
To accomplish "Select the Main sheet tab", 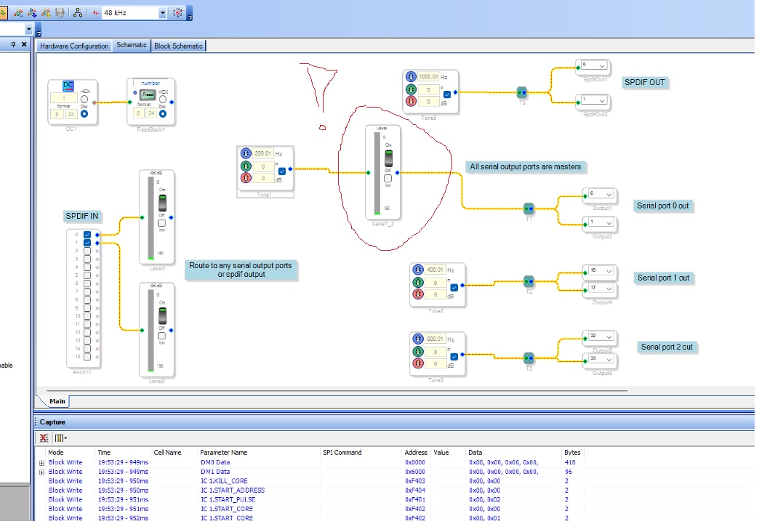I will coord(57,400).
